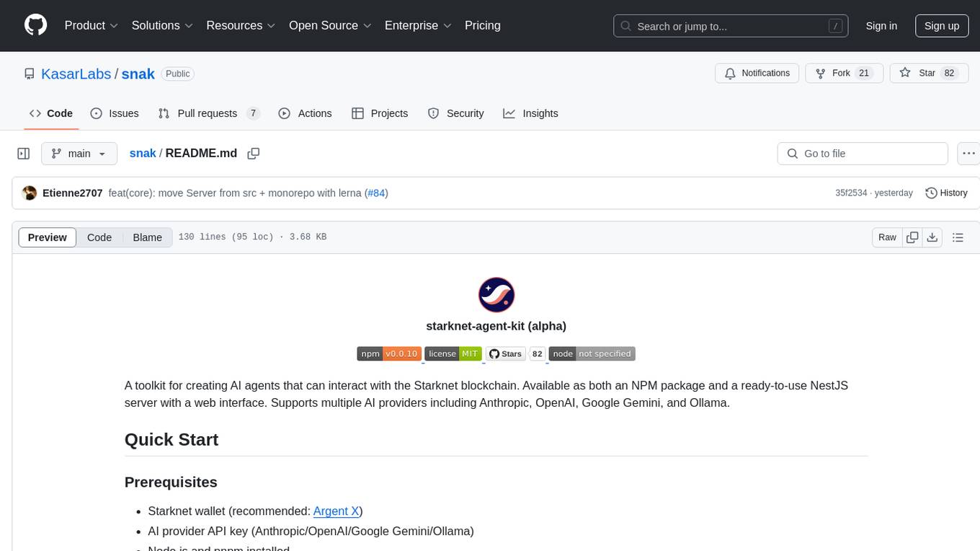Open commit 35f2534

[851, 193]
